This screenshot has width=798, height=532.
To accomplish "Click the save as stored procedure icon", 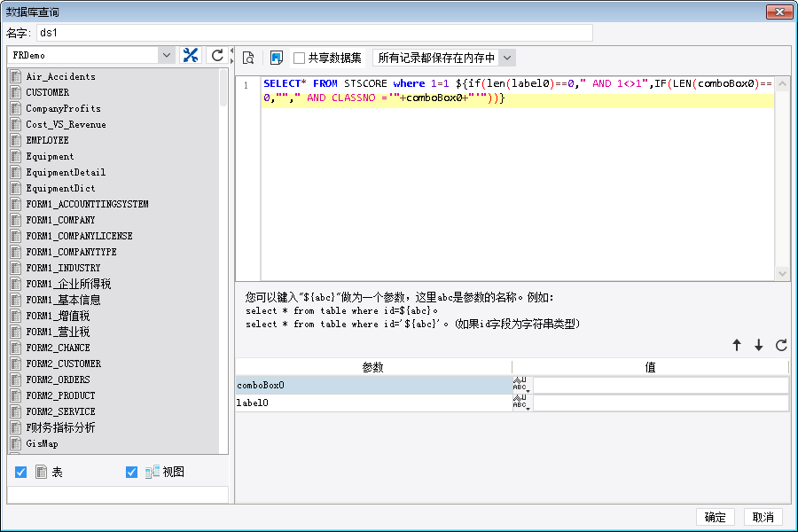I will tap(277, 58).
